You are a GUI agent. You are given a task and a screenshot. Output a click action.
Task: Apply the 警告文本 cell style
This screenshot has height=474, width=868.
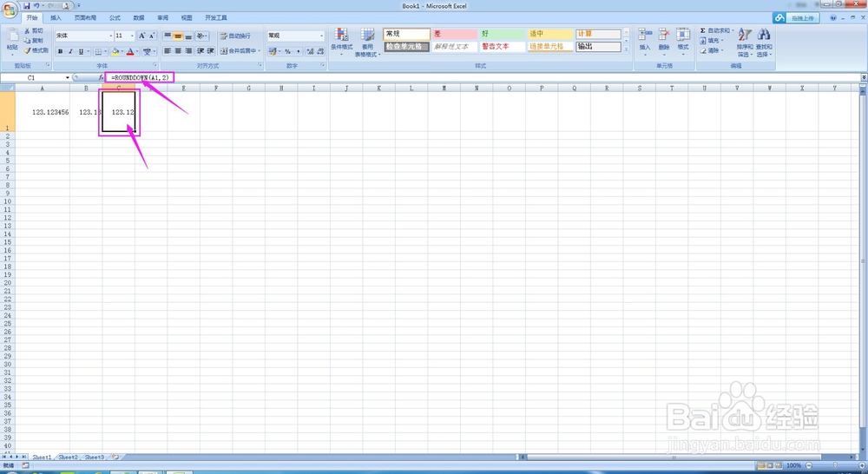coord(502,47)
